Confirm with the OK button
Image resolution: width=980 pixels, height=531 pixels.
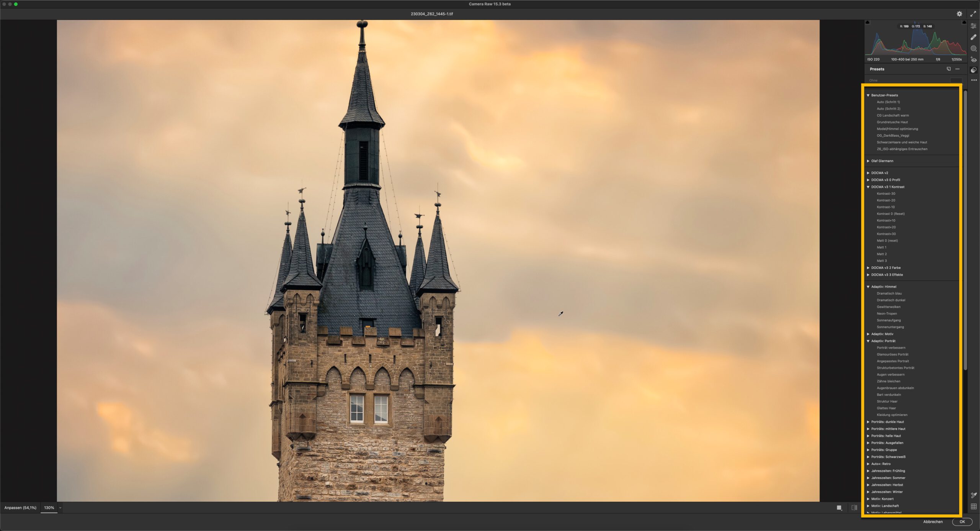pyautogui.click(x=962, y=522)
